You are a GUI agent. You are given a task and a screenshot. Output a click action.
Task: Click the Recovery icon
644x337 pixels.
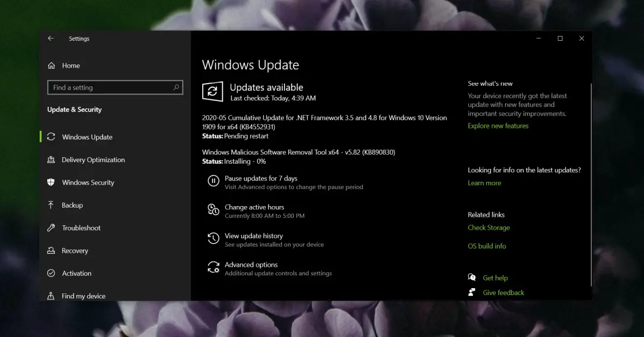(x=51, y=251)
